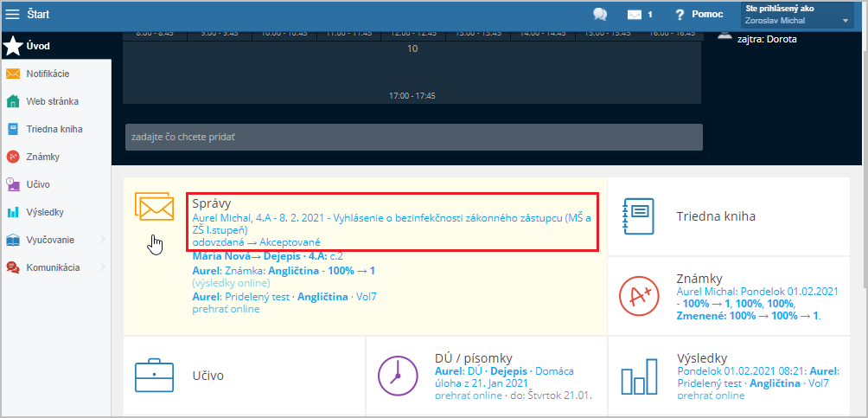Expand the Vyučovanie submenu arrow
Screen dimensions: 868x418
click(103, 240)
